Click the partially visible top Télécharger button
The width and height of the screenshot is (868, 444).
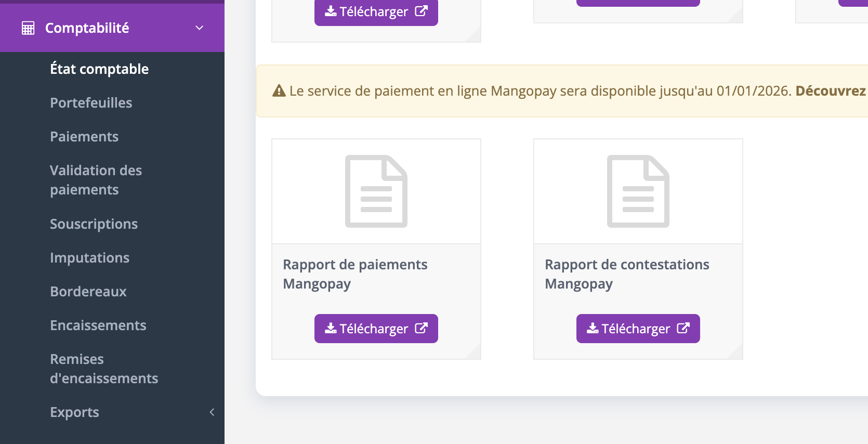pyautogui.click(x=376, y=12)
